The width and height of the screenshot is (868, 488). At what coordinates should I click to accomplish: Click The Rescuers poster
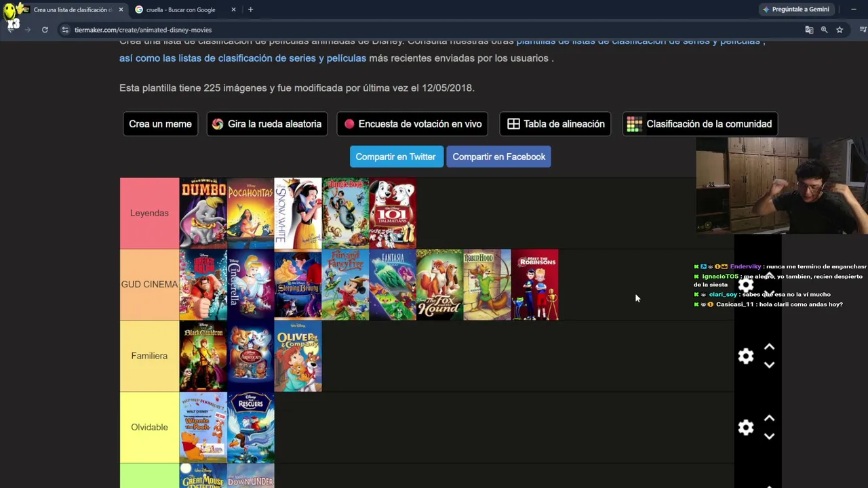pos(251,427)
